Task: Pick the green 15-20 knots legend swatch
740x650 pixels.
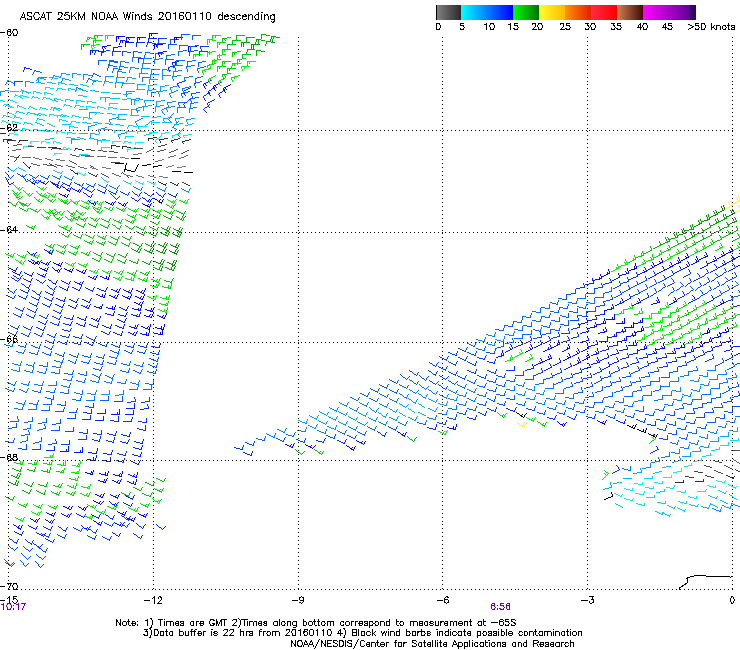Action: [526, 12]
